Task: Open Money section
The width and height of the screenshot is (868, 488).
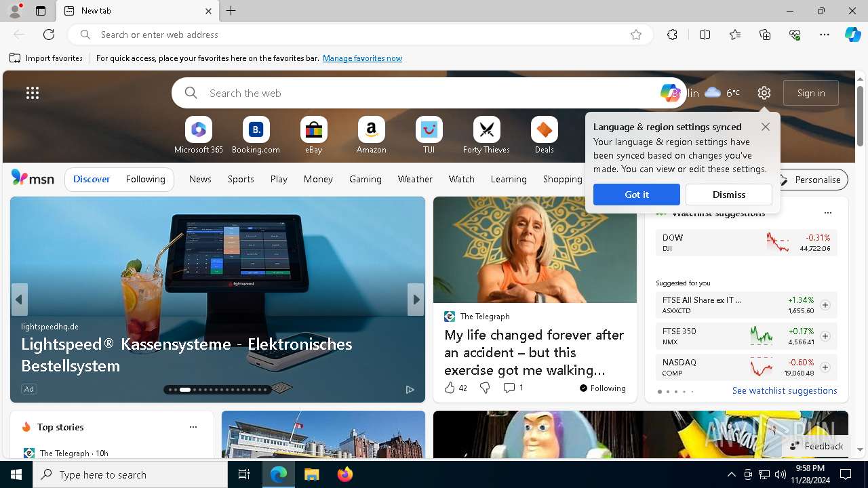Action: pos(318,179)
